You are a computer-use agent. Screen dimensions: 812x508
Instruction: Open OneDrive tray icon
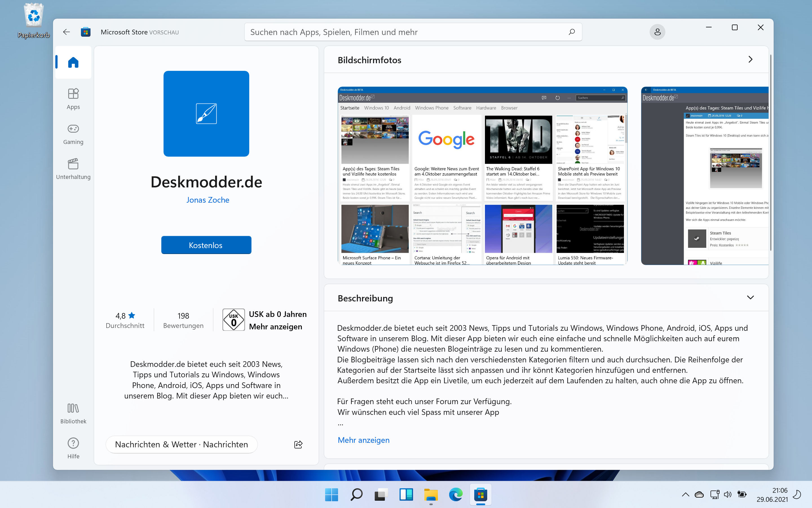[699, 494]
